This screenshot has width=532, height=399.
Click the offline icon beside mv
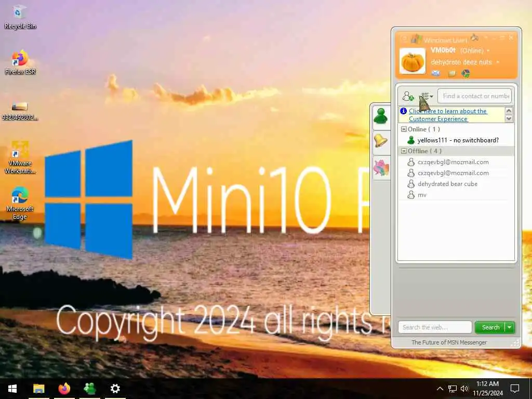pyautogui.click(x=411, y=195)
